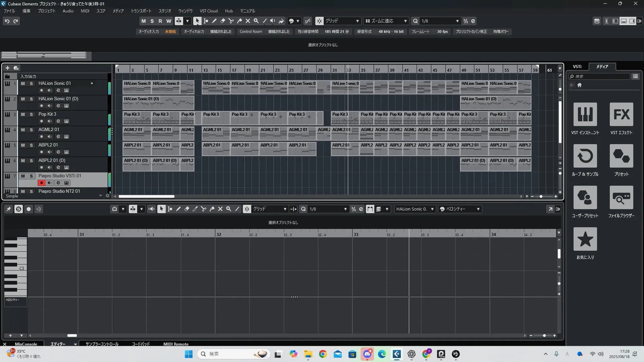The height and width of the screenshot is (362, 644).
Task: Select the Scissors split tool in main toolbar
Action: 231,21
